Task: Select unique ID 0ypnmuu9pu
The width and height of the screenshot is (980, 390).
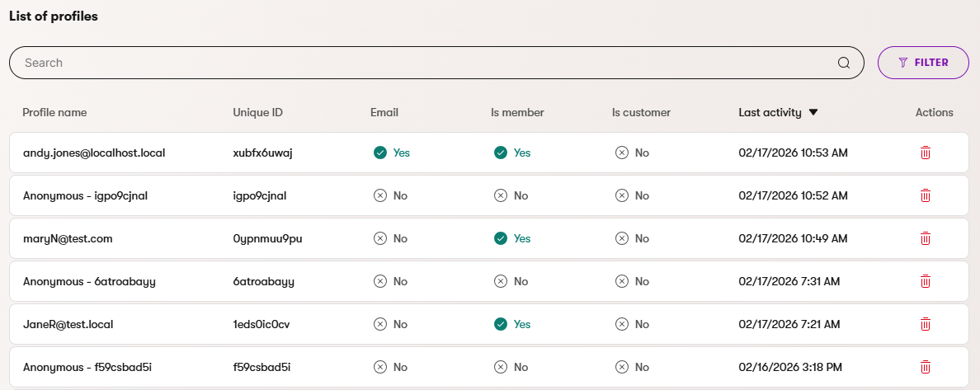Action: pyautogui.click(x=267, y=238)
